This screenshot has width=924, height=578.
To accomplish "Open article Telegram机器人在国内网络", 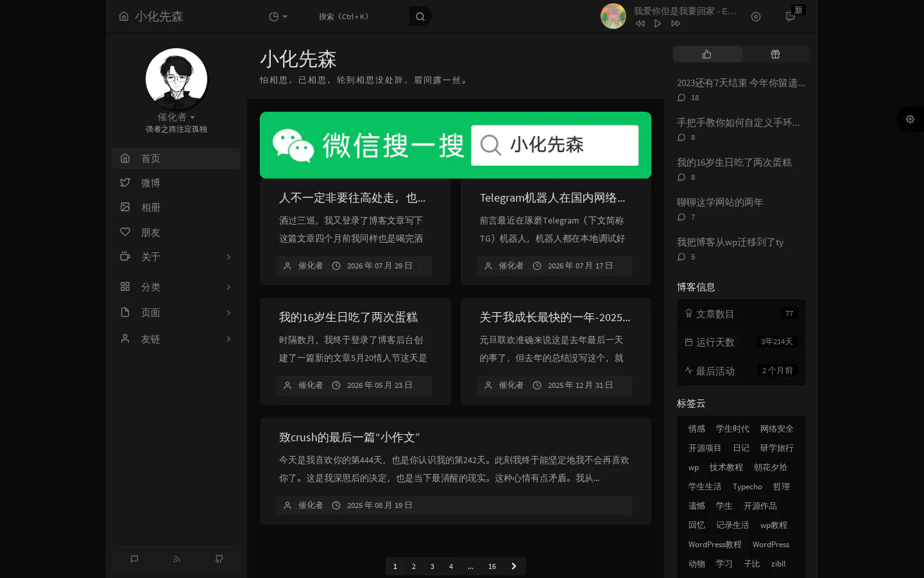I will pyautogui.click(x=552, y=198).
